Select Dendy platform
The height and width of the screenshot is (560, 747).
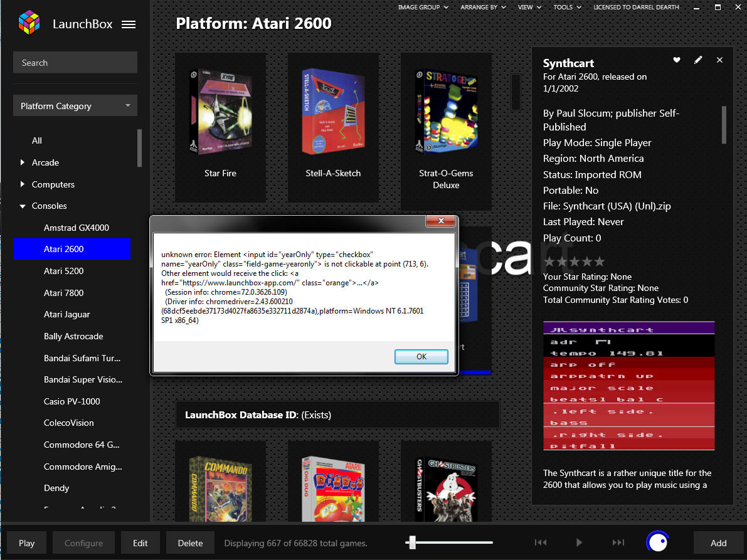point(56,488)
